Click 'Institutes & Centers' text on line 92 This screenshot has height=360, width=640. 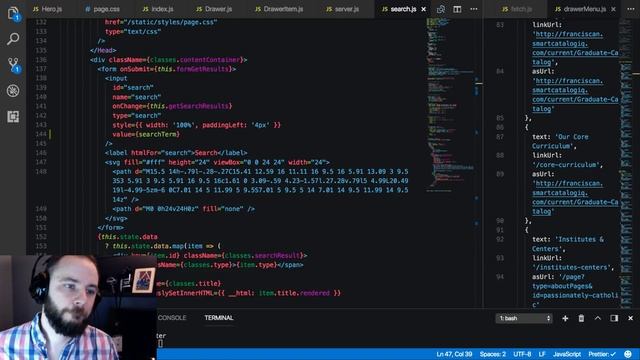coord(568,244)
